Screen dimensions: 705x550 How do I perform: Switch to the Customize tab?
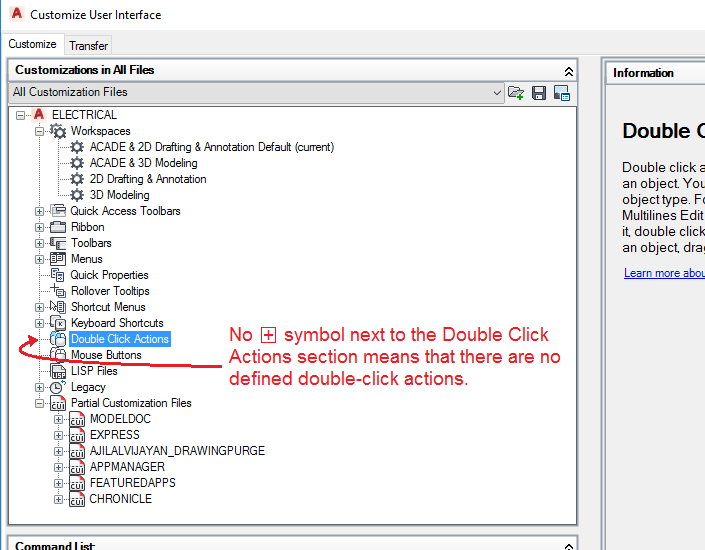[x=32, y=44]
